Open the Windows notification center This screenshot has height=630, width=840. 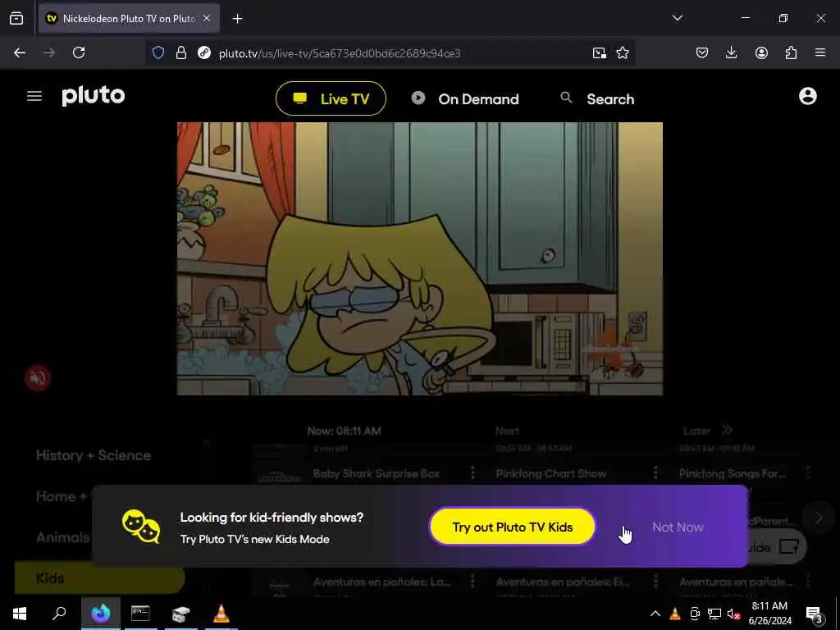point(815,614)
